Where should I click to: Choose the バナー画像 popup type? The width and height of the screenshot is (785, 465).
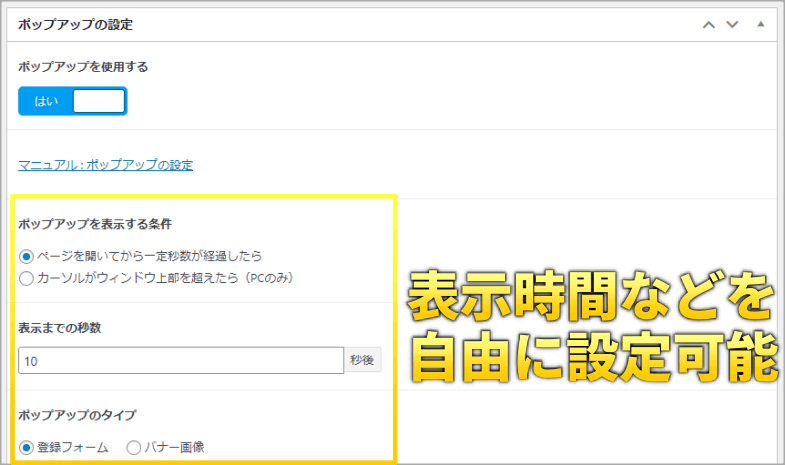tap(134, 448)
